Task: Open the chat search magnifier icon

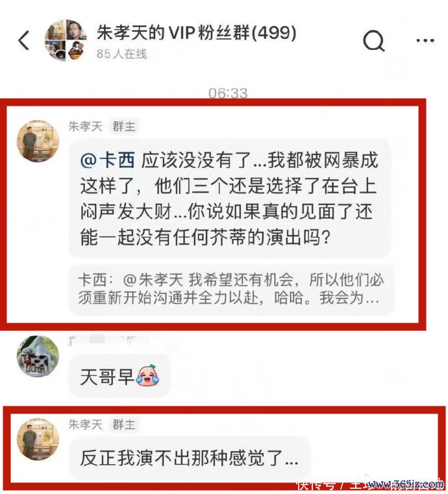Action: click(374, 40)
